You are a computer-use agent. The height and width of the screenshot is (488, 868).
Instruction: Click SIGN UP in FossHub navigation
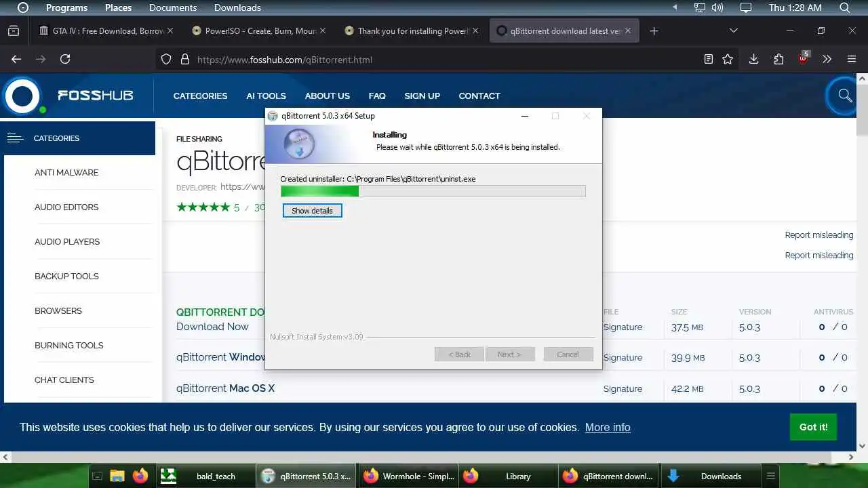(x=422, y=96)
